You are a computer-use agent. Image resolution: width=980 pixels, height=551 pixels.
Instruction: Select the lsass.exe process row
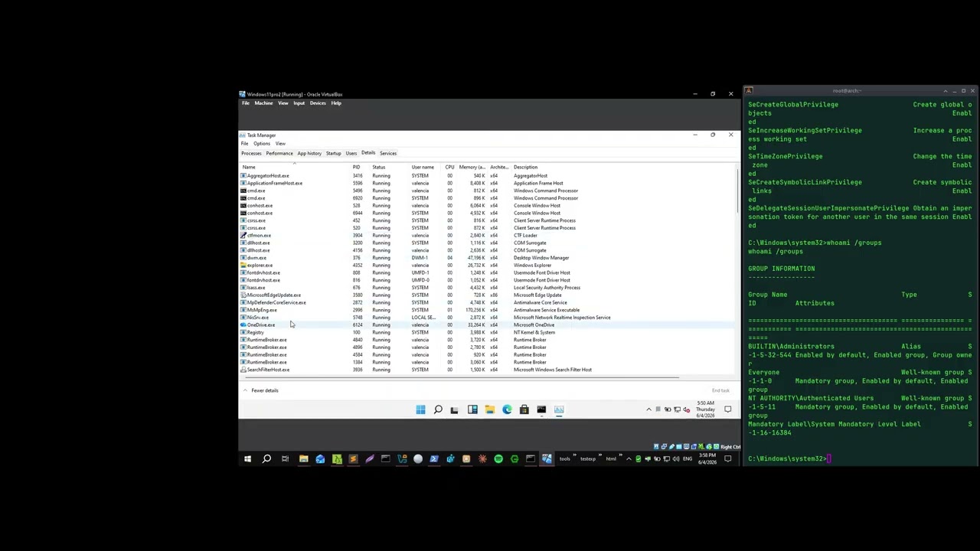point(486,288)
